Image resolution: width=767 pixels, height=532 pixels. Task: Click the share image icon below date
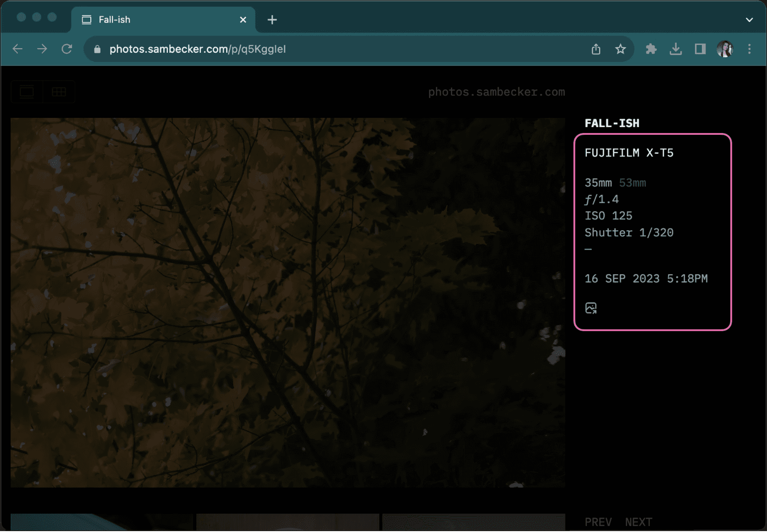click(x=591, y=308)
